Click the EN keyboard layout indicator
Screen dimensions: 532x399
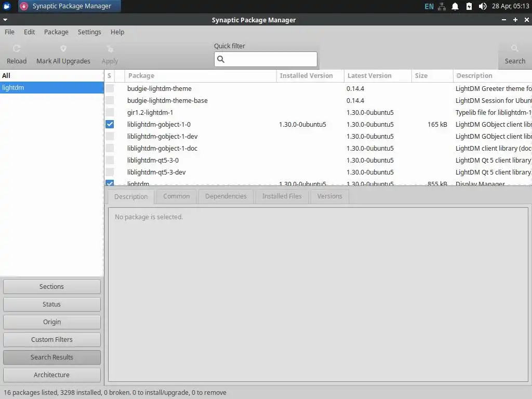(429, 6)
